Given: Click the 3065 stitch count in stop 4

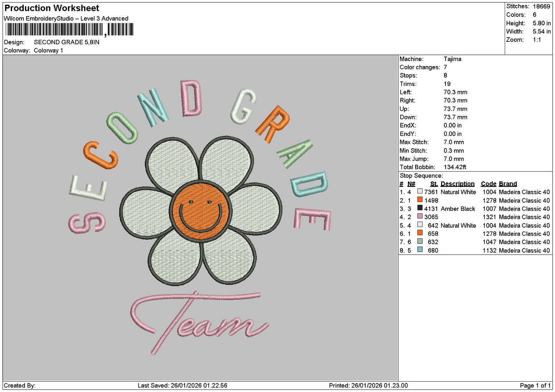Looking at the screenshot, I should (x=431, y=217).
